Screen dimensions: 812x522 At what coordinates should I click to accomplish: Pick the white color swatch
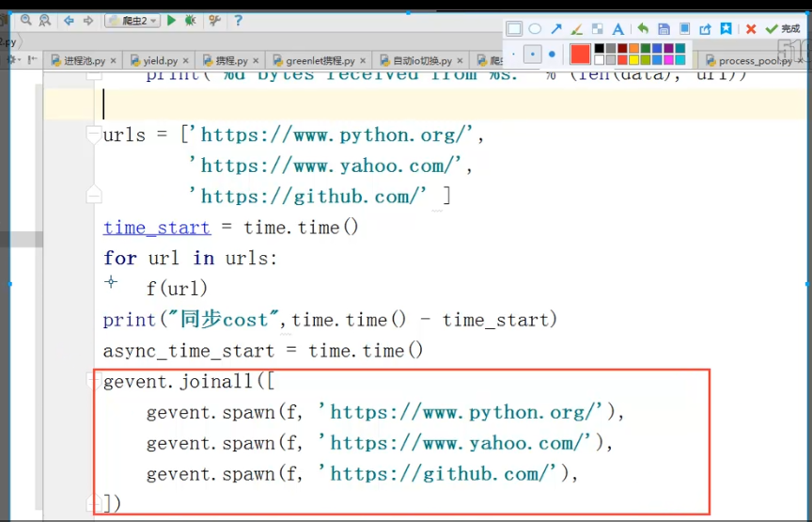pyautogui.click(x=600, y=60)
